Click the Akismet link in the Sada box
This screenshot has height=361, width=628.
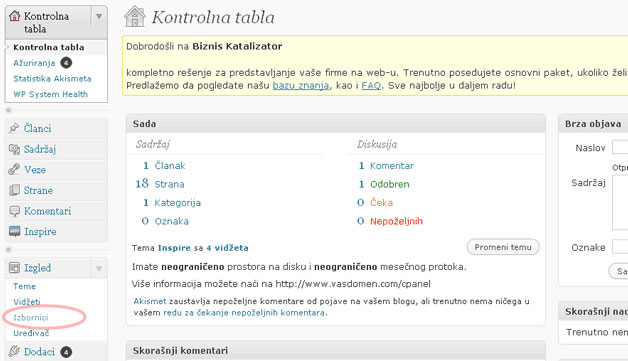150,301
